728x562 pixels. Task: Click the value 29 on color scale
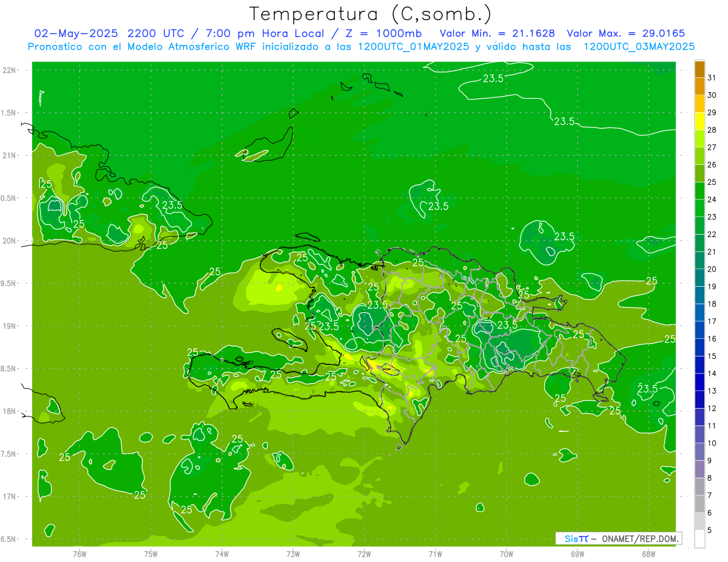(712, 112)
